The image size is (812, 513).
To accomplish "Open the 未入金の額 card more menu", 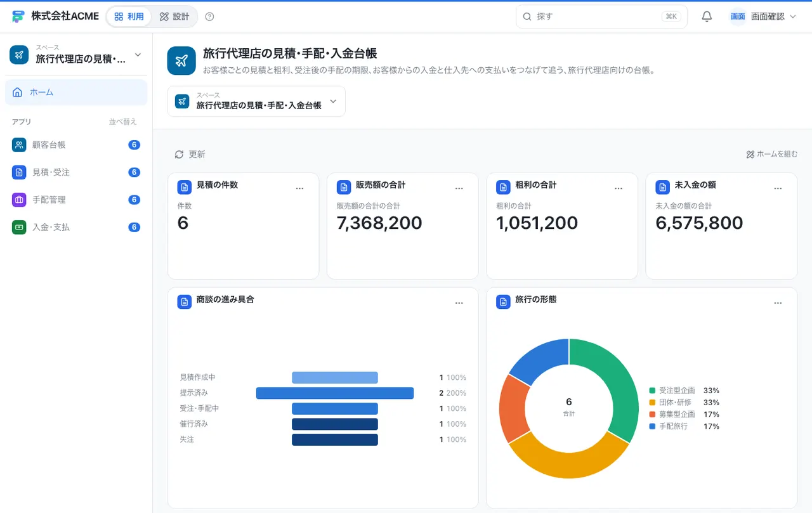I will 778,188.
